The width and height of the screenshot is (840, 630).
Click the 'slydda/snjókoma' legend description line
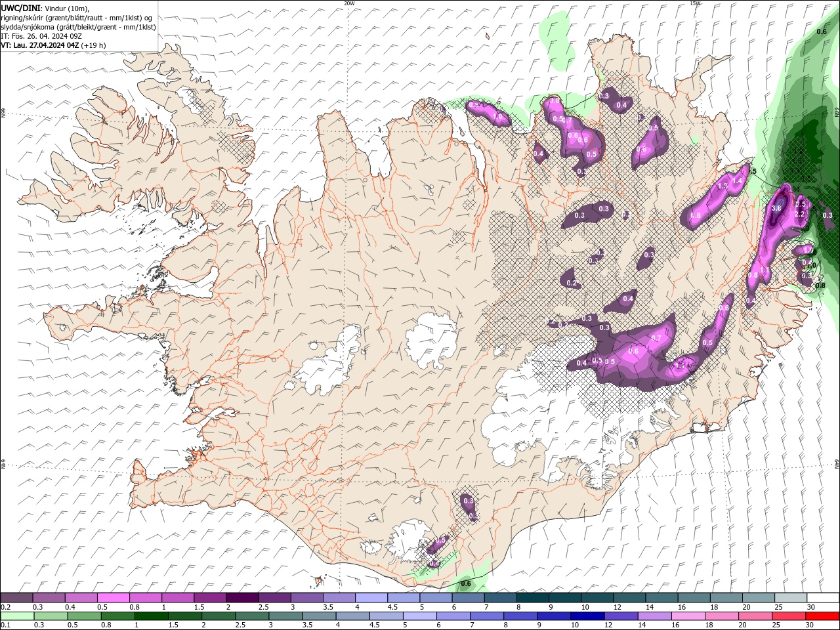78,27
